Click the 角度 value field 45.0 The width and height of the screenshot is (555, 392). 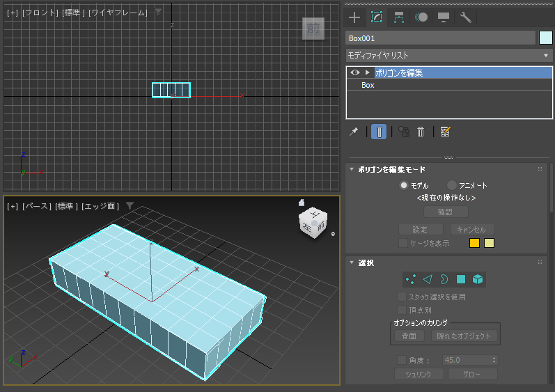(x=467, y=360)
